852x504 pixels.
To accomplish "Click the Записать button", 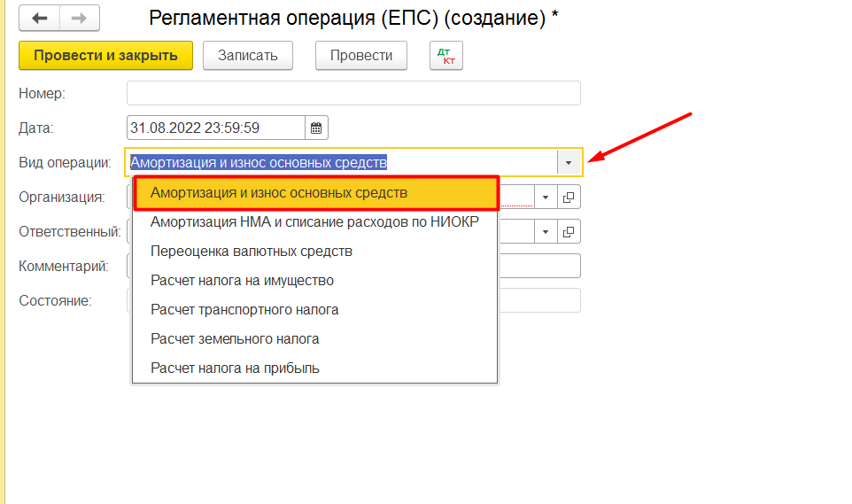I will point(248,55).
